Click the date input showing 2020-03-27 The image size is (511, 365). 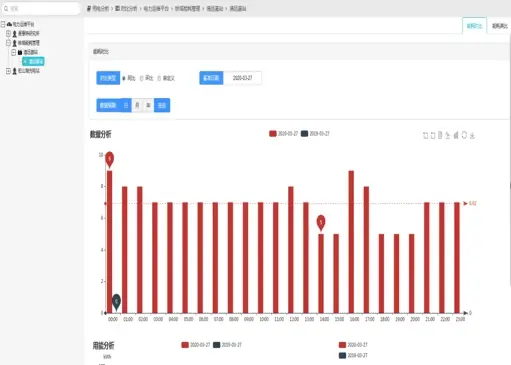[x=242, y=78]
